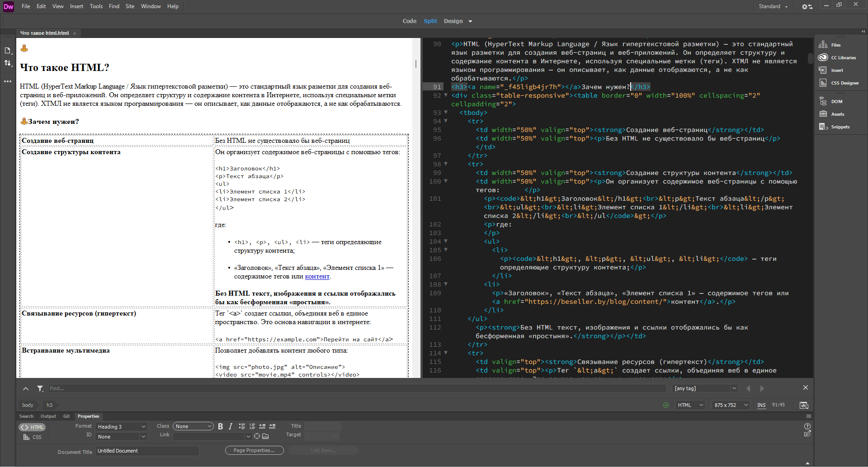Open the File menu
Image resolution: width=868 pixels, height=467 pixels.
(x=26, y=6)
